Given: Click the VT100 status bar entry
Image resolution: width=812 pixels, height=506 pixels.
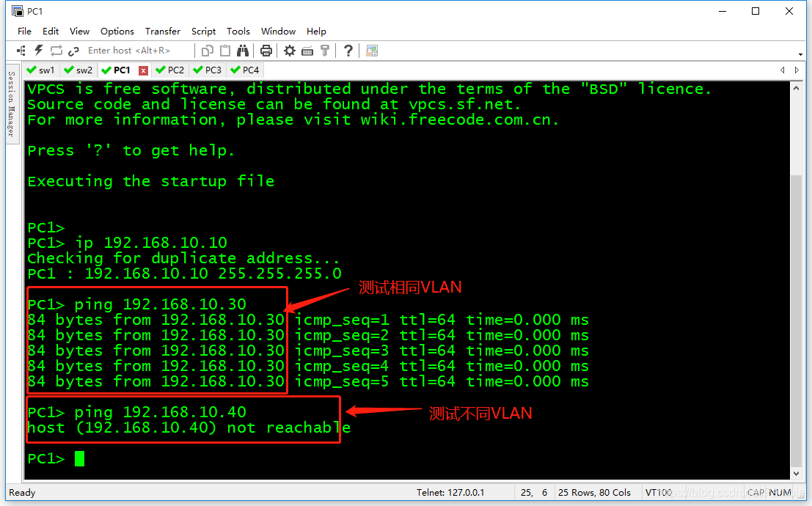Looking at the screenshot, I should click(658, 493).
